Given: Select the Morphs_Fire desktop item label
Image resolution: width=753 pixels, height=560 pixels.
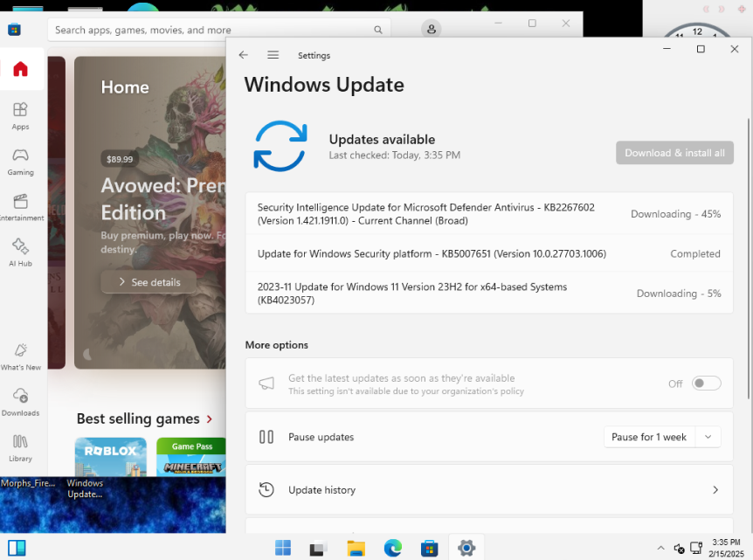Looking at the screenshot, I should [x=28, y=483].
